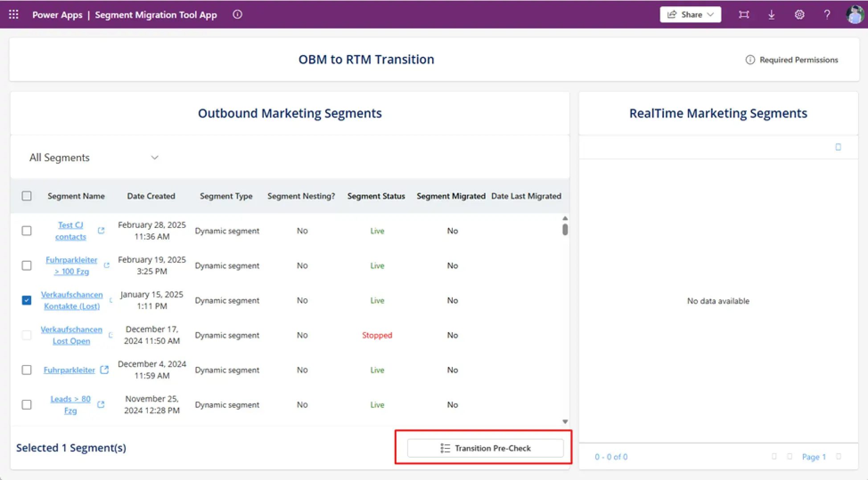Check the Test CJ contacts row checkbox
868x480 pixels.
pyautogui.click(x=27, y=231)
